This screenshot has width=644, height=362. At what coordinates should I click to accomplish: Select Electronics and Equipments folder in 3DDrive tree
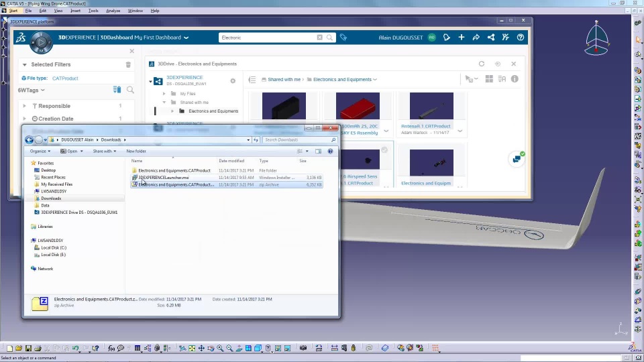(213, 111)
